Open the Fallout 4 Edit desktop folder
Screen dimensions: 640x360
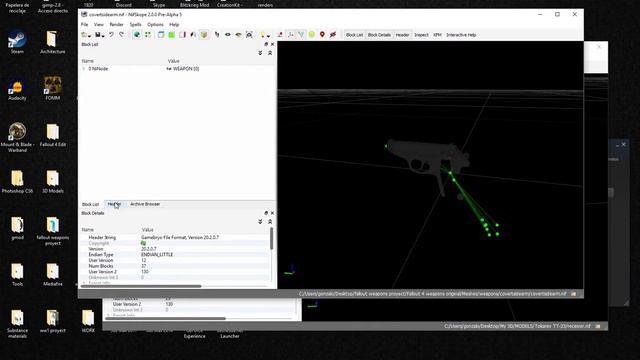pos(53,135)
